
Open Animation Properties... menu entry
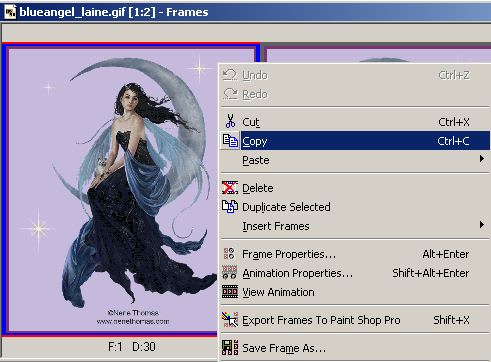pyautogui.click(x=355, y=273)
